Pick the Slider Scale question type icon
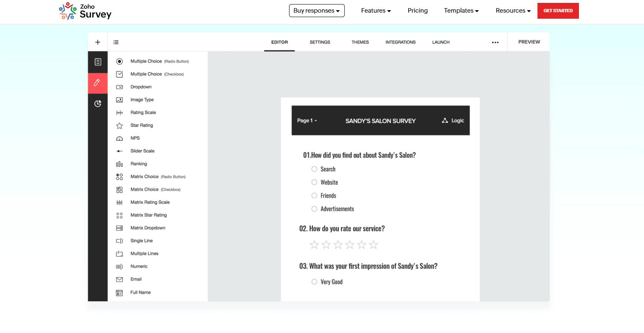This screenshot has width=644, height=333. click(120, 151)
